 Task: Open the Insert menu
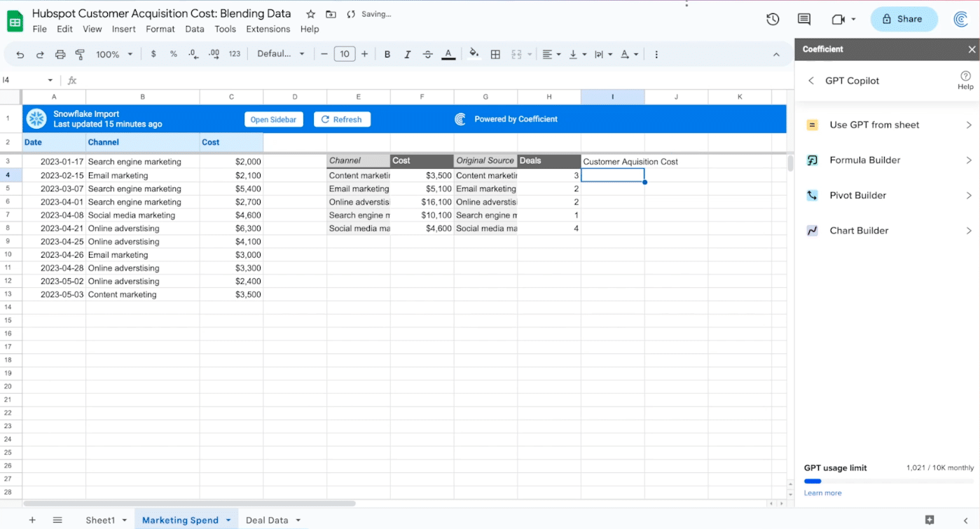pyautogui.click(x=124, y=29)
